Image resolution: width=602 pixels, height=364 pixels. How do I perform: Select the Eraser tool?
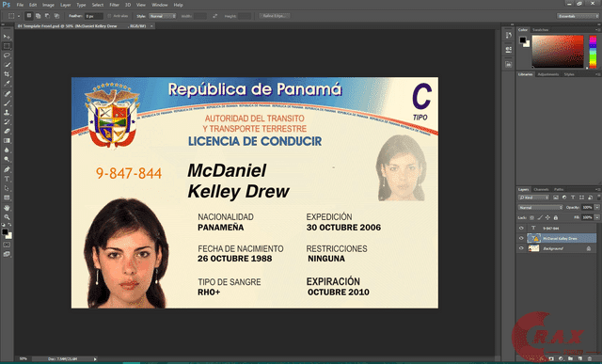(7, 132)
